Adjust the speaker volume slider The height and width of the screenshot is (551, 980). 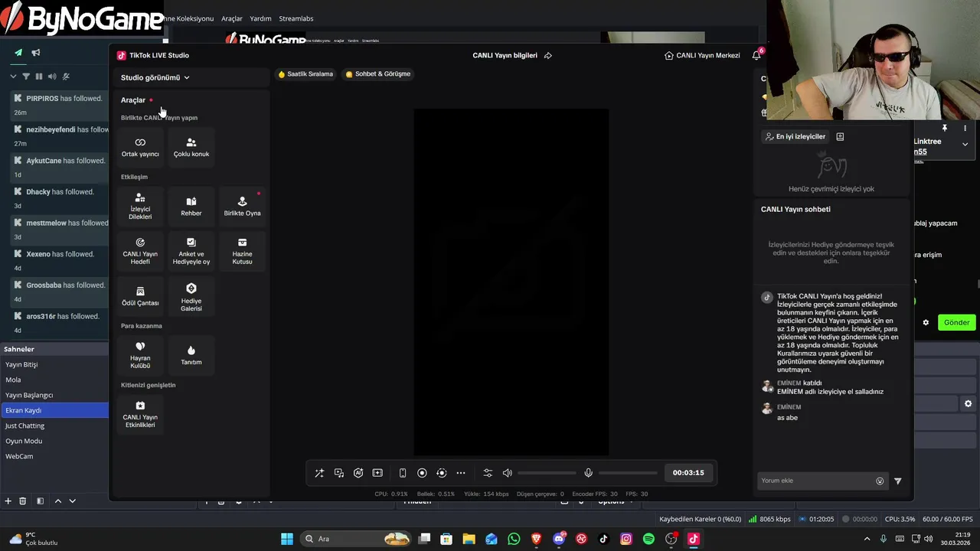pyautogui.click(x=547, y=473)
